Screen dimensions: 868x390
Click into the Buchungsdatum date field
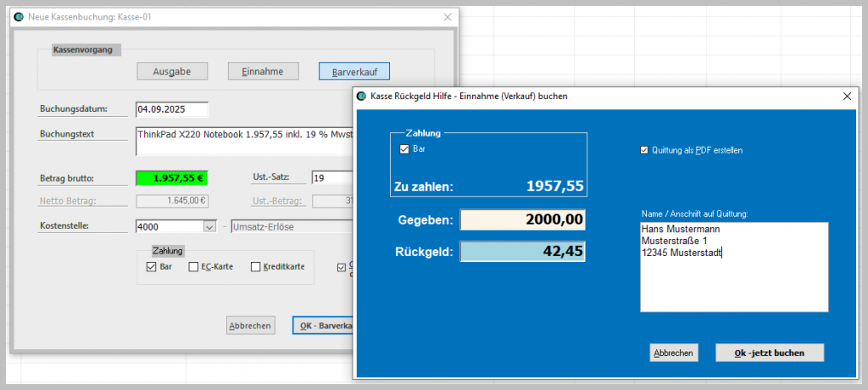(x=171, y=109)
